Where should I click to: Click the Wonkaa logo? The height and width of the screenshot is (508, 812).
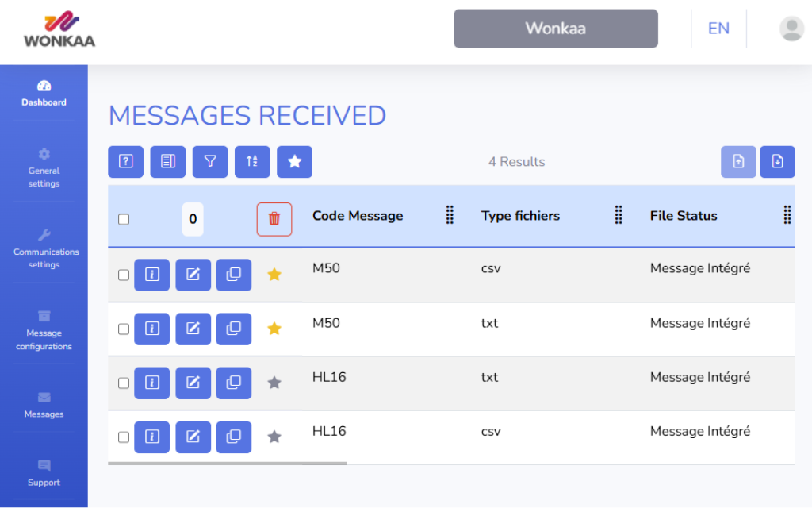tap(59, 29)
